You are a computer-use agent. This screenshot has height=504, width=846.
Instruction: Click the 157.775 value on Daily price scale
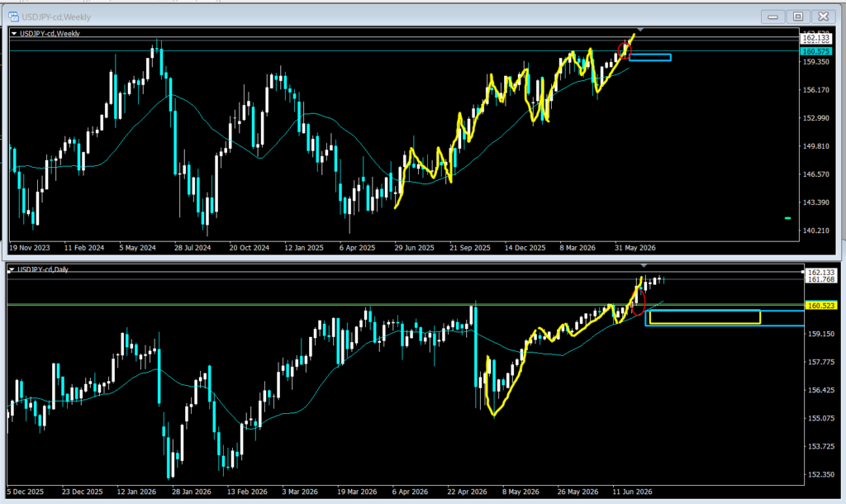820,362
